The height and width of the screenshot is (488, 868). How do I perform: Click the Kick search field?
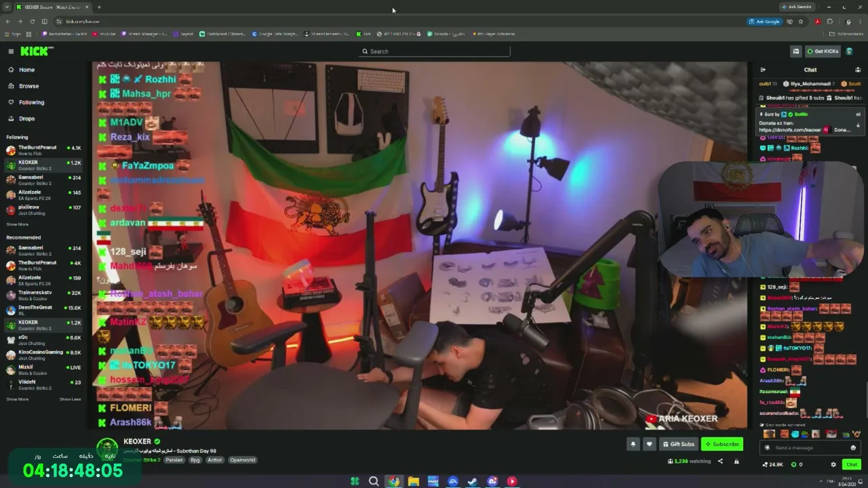[x=434, y=51]
